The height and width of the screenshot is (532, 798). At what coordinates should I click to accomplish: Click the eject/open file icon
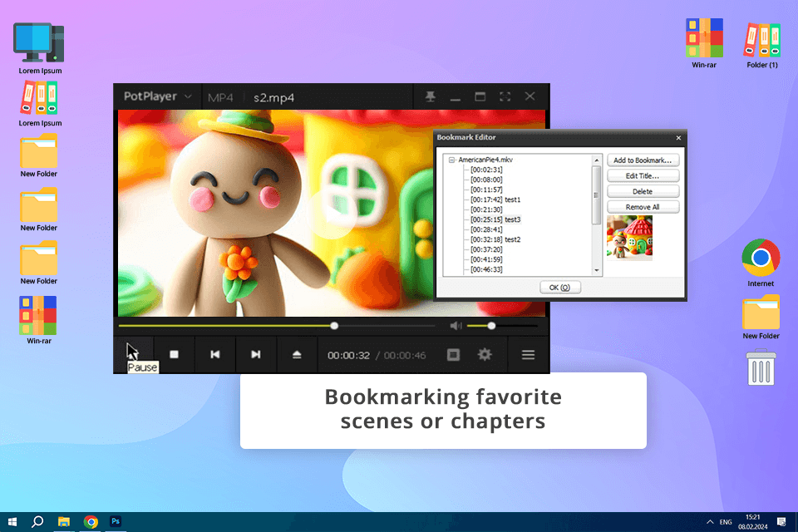[297, 354]
